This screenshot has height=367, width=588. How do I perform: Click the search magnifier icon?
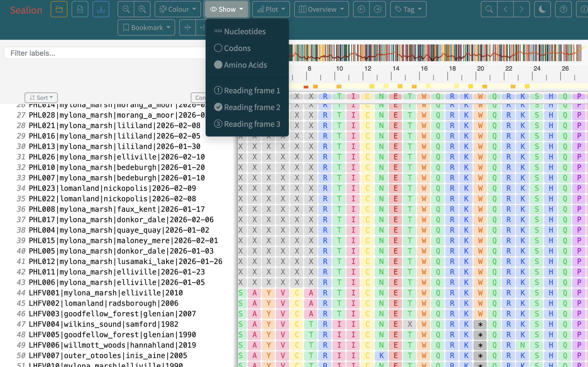coord(489,9)
